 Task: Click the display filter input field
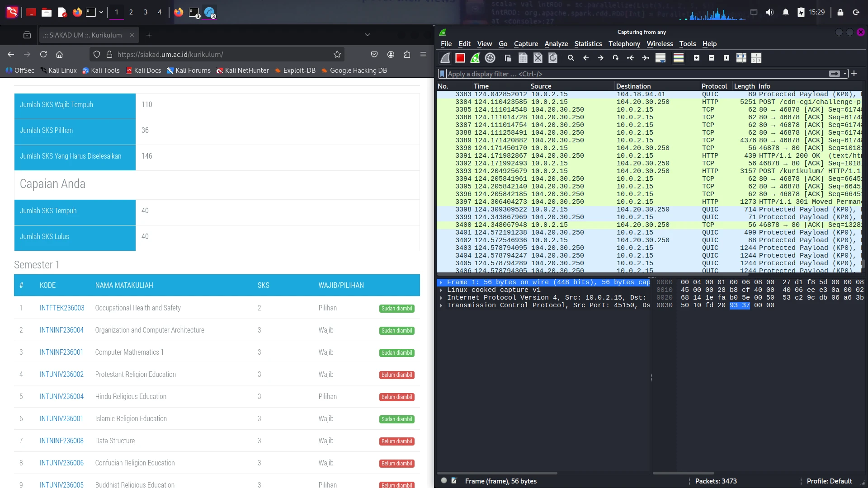[633, 74]
